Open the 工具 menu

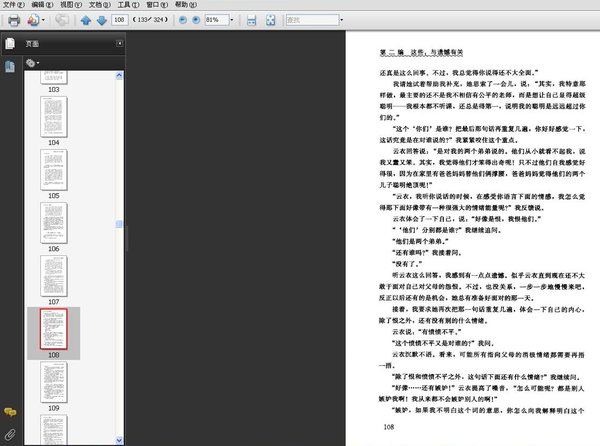[128, 5]
